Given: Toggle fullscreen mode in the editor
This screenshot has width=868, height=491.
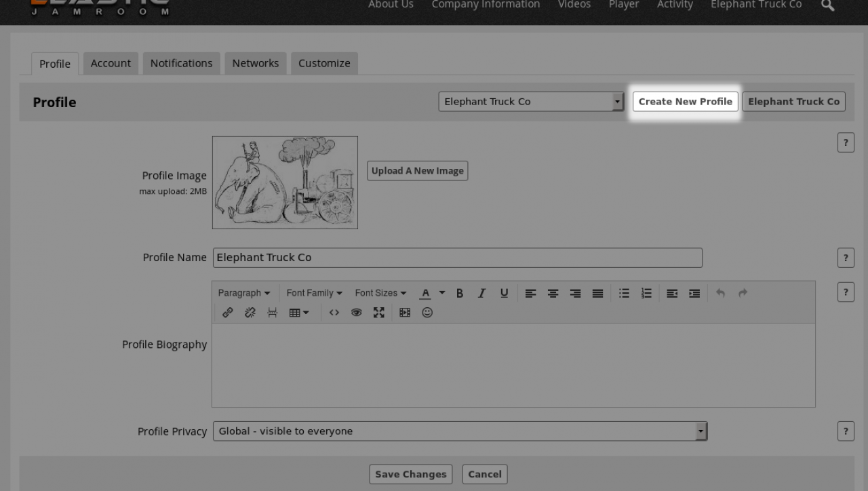Looking at the screenshot, I should pos(378,313).
